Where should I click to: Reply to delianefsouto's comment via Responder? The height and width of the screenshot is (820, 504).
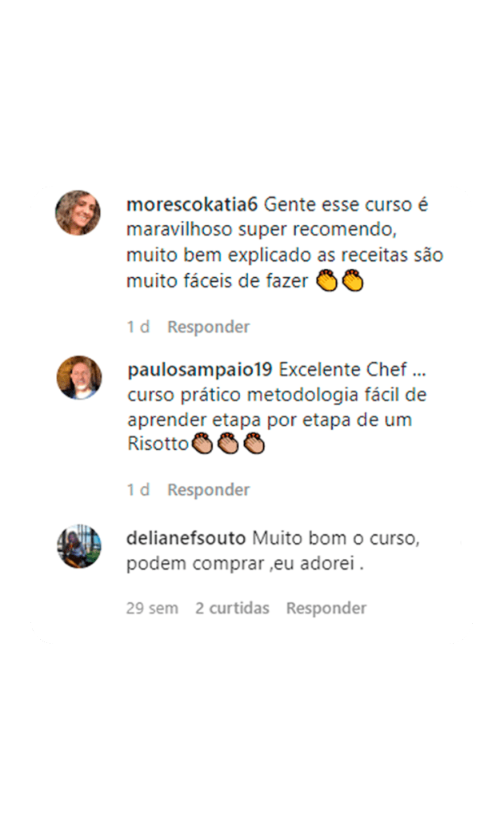[x=326, y=609]
